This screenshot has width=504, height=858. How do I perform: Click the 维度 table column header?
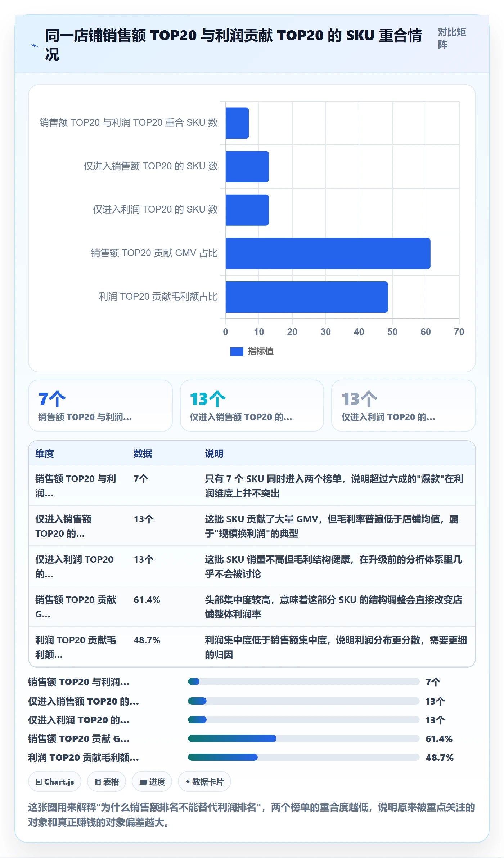coord(45,453)
